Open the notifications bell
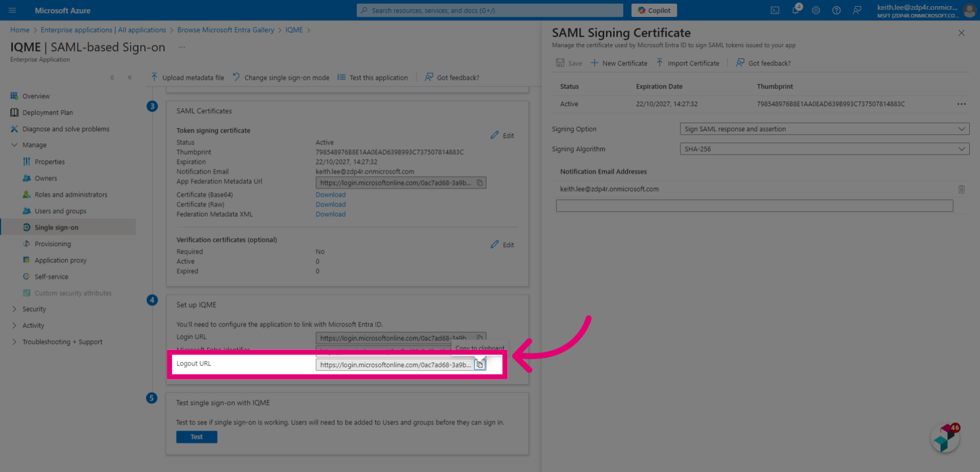The width and height of the screenshot is (980, 472). 796,10
